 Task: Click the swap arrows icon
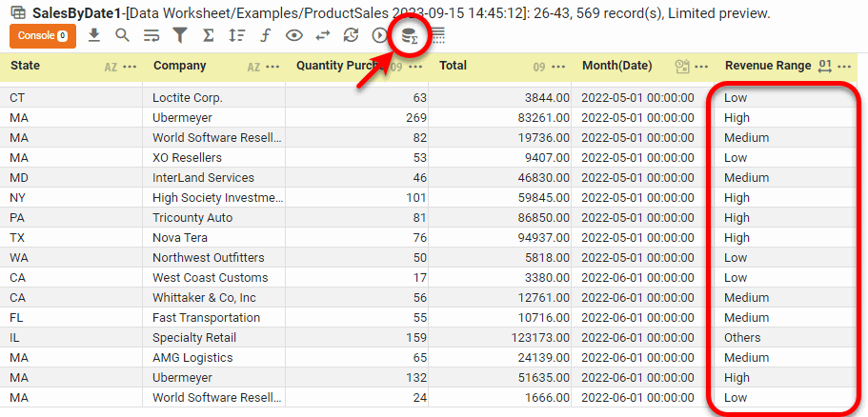pos(323,35)
